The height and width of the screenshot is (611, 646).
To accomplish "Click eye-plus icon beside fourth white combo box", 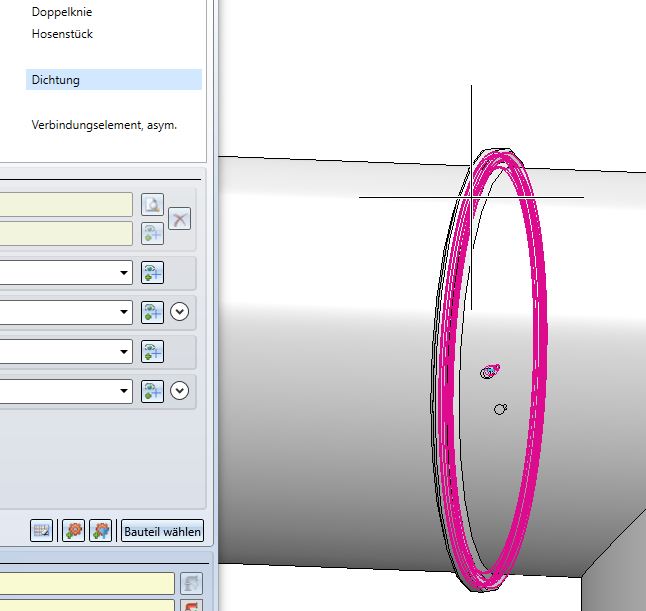I will click(152, 391).
